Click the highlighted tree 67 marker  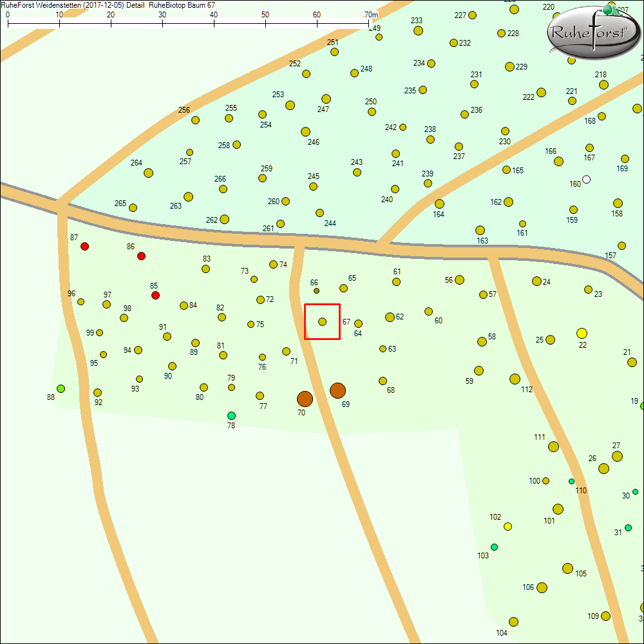(322, 321)
